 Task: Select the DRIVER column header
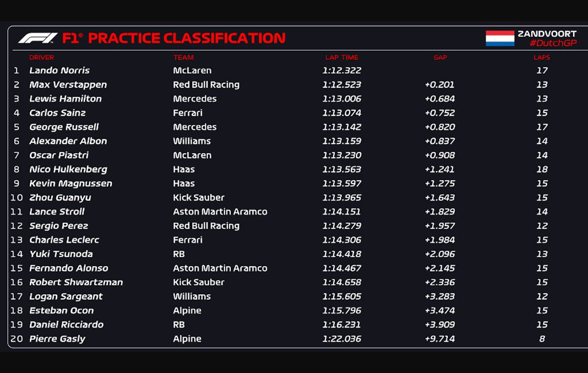tap(42, 57)
